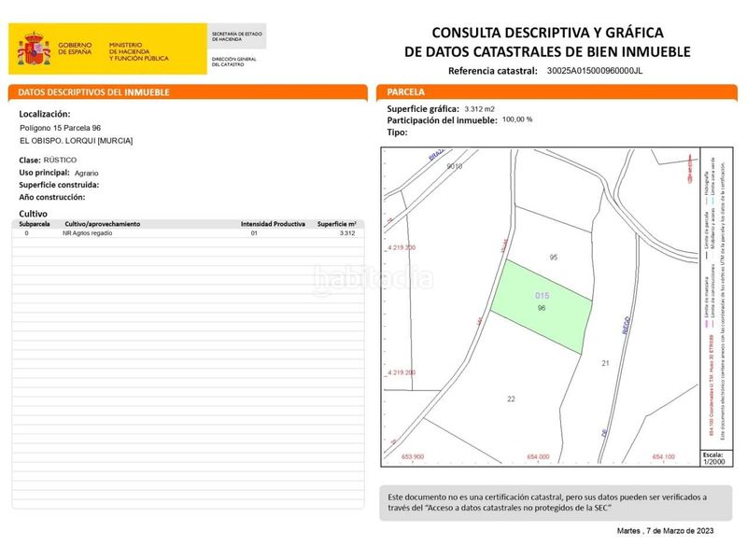Click the '0' subparcela cell
747x560 pixels.
tap(27, 233)
